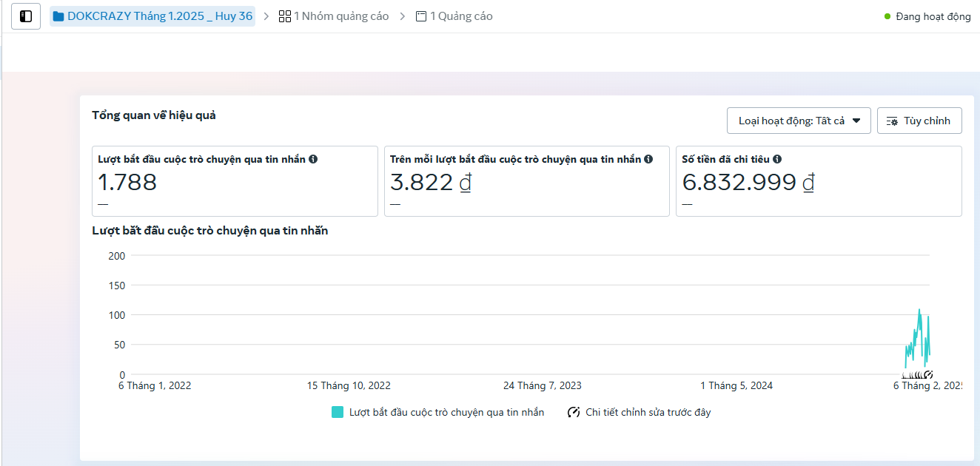Open Loại hoạt động: Tất cả dropdown
The height and width of the screenshot is (466, 980).
tap(799, 121)
